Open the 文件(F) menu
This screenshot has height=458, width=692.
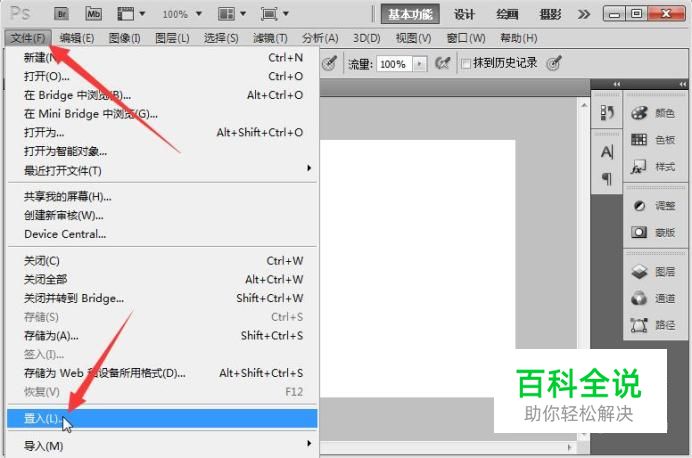pyautogui.click(x=28, y=38)
